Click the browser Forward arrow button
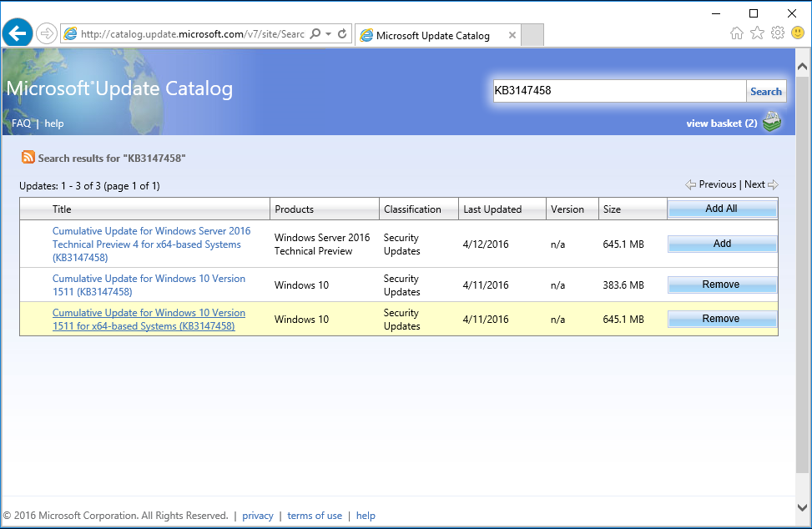 [47, 33]
